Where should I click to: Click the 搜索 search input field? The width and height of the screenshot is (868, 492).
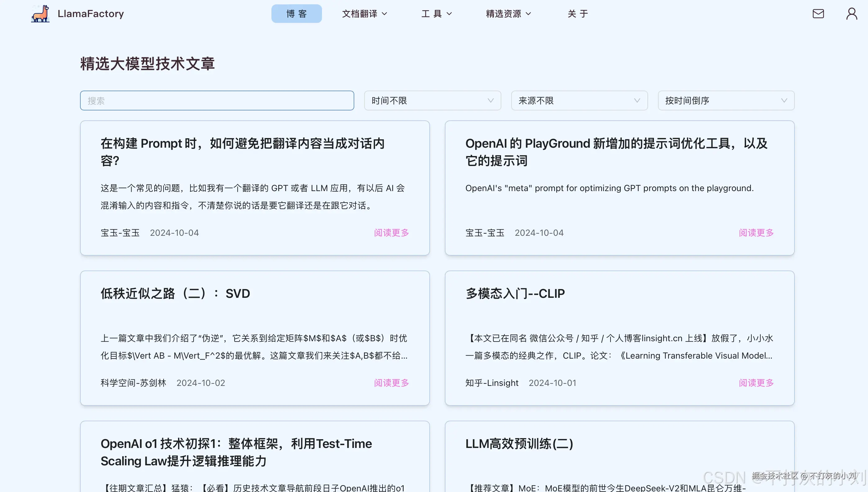(x=217, y=101)
